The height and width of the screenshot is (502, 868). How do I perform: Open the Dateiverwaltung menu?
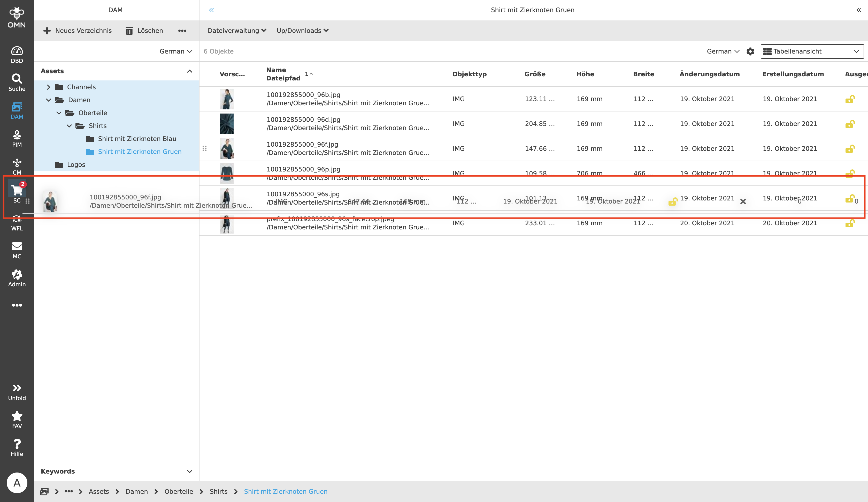237,31
